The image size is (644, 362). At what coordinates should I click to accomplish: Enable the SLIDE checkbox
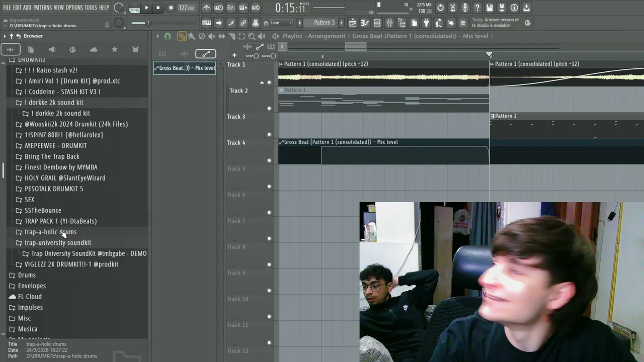click(273, 56)
